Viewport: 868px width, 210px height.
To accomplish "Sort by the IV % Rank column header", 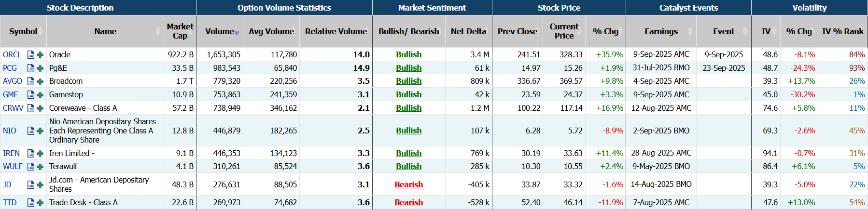I will pyautogui.click(x=842, y=31).
